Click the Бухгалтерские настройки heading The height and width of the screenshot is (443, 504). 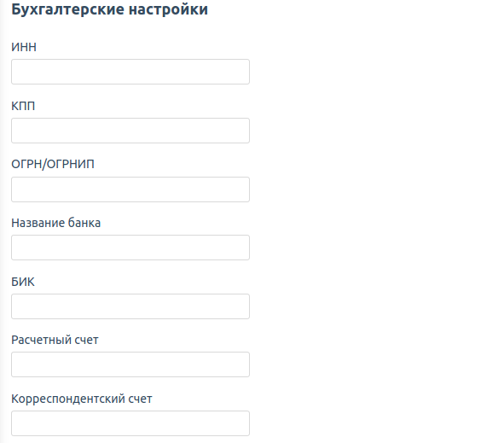(x=110, y=9)
